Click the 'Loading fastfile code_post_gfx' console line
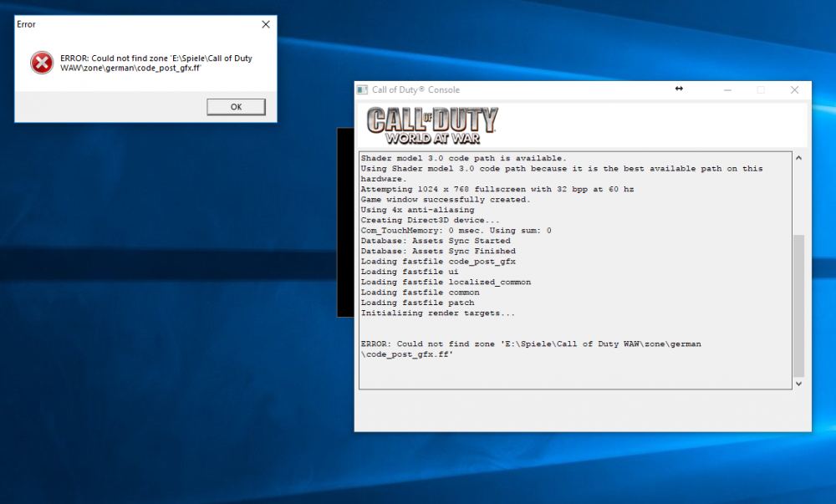 tap(438, 262)
